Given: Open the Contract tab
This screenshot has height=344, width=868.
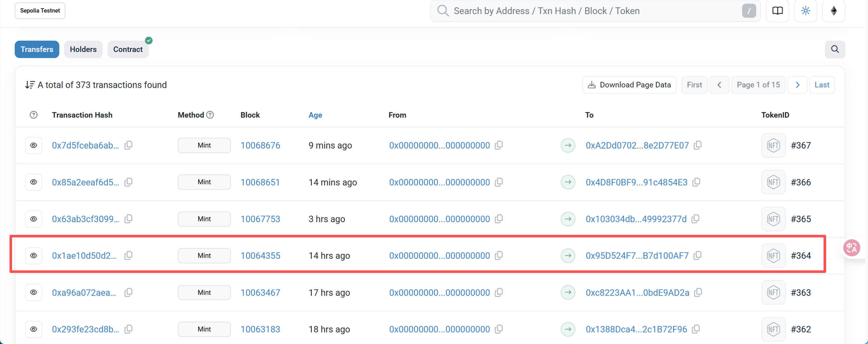Looking at the screenshot, I should click(128, 49).
